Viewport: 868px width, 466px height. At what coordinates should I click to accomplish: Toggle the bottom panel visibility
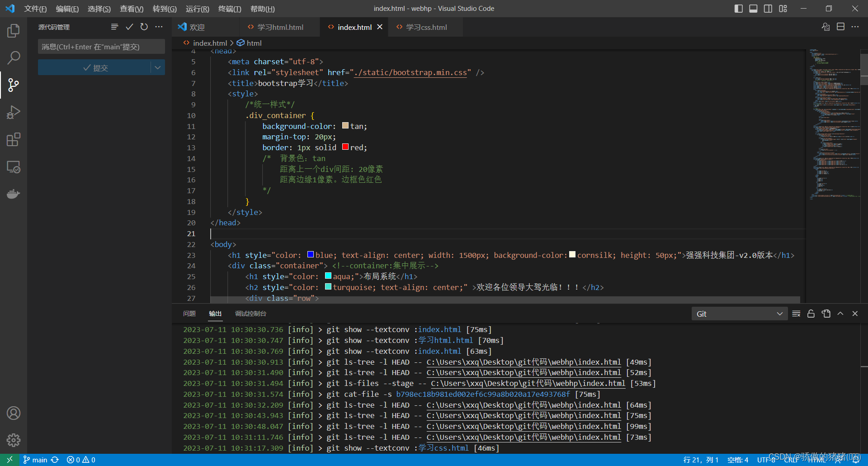753,9
